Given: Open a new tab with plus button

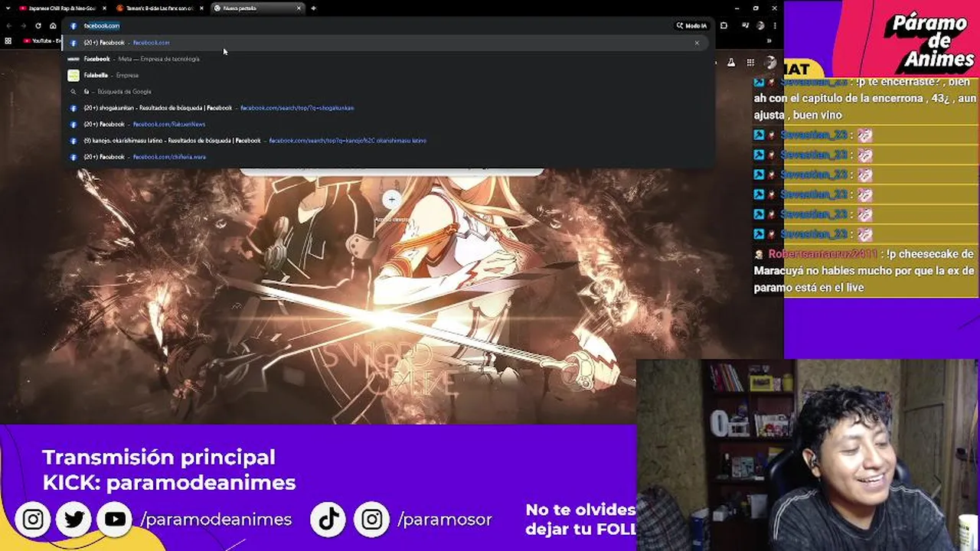Looking at the screenshot, I should pyautogui.click(x=313, y=8).
